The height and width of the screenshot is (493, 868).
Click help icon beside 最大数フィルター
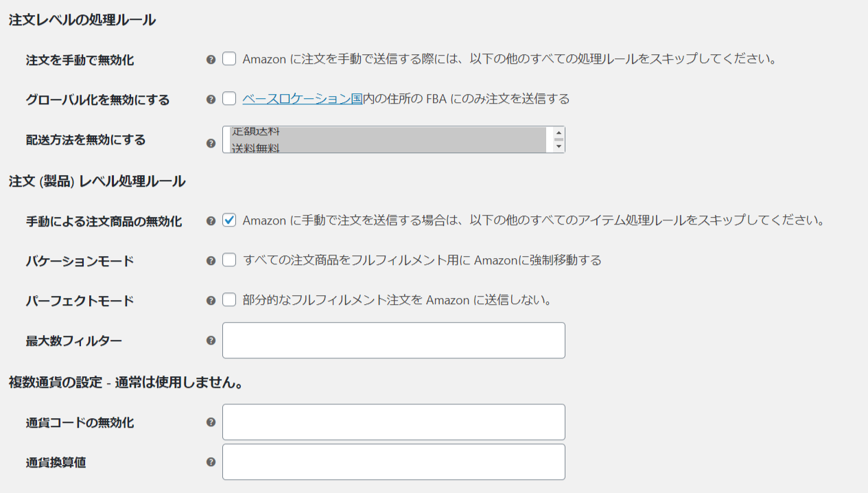[x=211, y=340]
